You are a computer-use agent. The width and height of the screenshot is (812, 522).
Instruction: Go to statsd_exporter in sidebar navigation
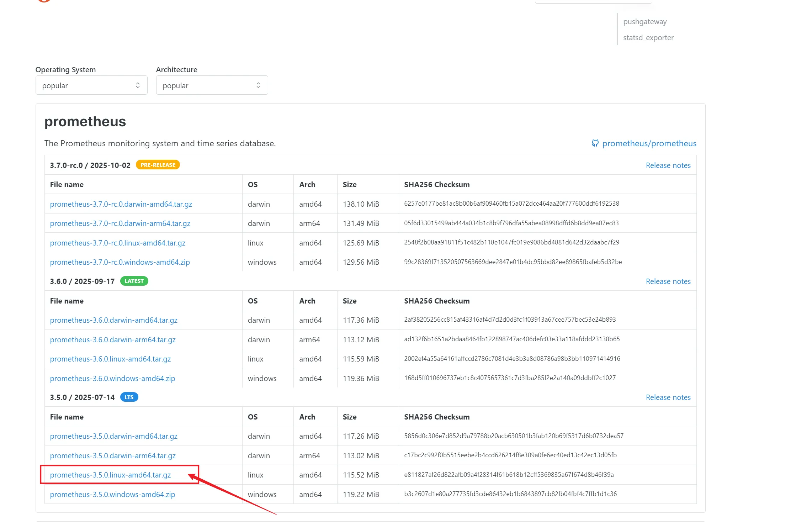(648, 38)
